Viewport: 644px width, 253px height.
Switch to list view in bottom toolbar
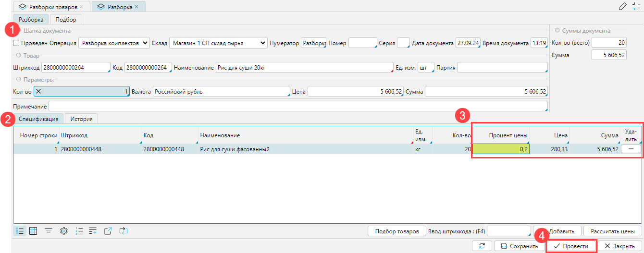pyautogui.click(x=20, y=231)
